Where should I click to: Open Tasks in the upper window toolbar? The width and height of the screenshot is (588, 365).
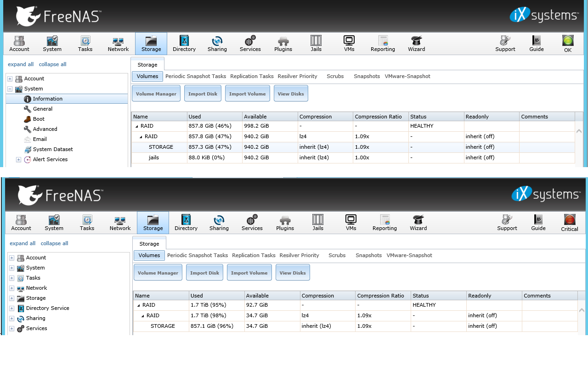(x=85, y=44)
